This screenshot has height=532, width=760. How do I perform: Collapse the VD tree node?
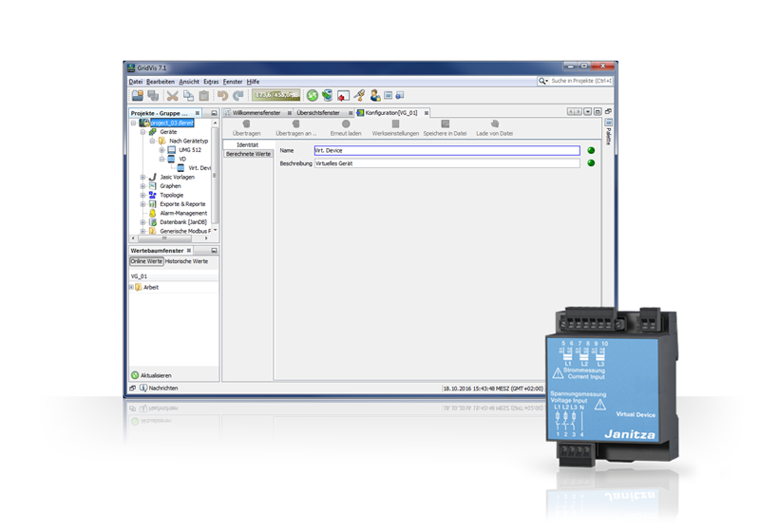coord(161,159)
